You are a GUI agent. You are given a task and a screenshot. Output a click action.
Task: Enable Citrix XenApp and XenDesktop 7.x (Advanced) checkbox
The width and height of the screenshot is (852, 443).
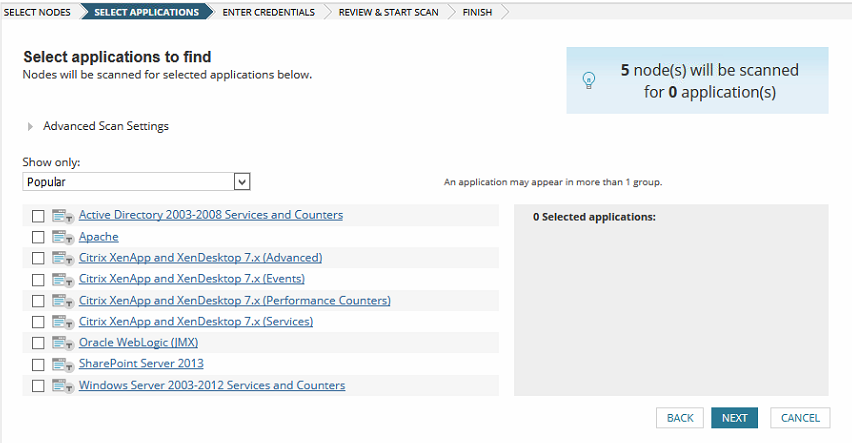tap(38, 258)
